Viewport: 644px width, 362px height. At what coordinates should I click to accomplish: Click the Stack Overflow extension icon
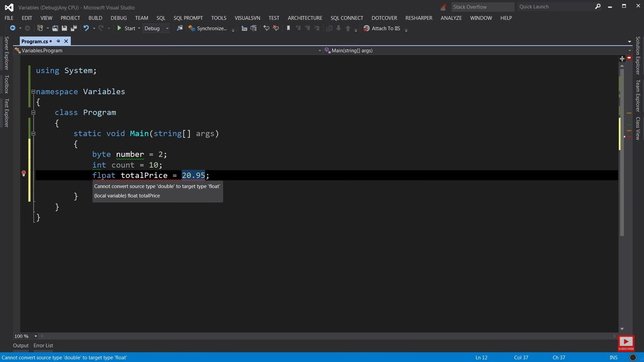443,7
